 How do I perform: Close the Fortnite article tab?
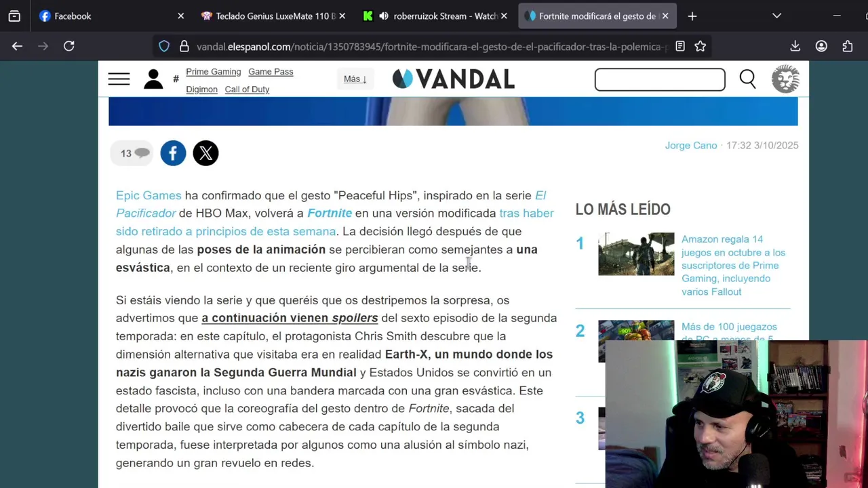click(x=665, y=16)
